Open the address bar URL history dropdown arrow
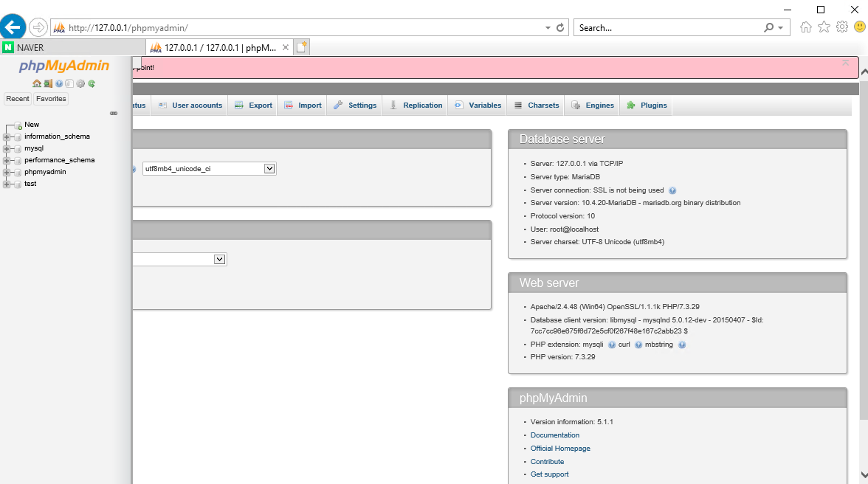The width and height of the screenshot is (868, 484). click(548, 27)
